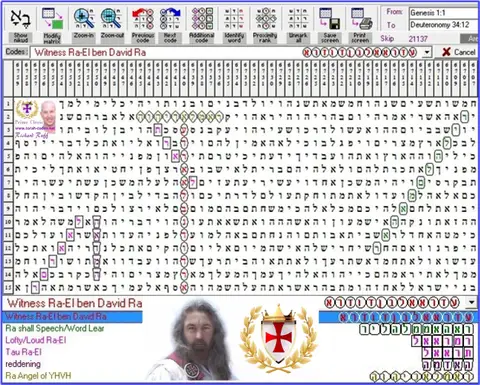Click the red X Cancel button
The image size is (480, 385).
[x=458, y=52]
